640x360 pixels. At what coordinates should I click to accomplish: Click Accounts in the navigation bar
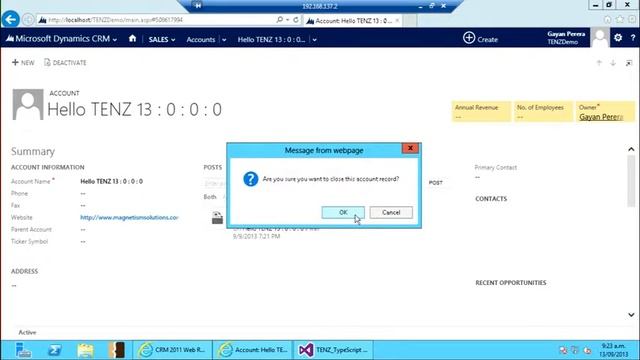[200, 40]
